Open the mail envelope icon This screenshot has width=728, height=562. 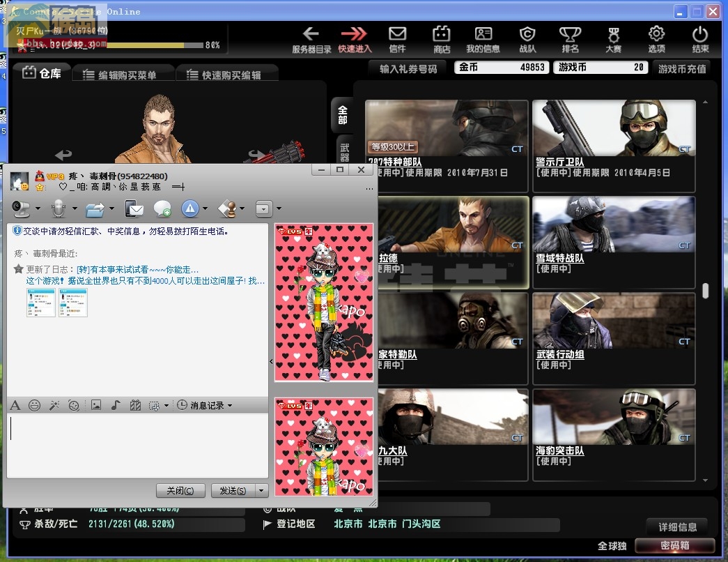click(397, 34)
